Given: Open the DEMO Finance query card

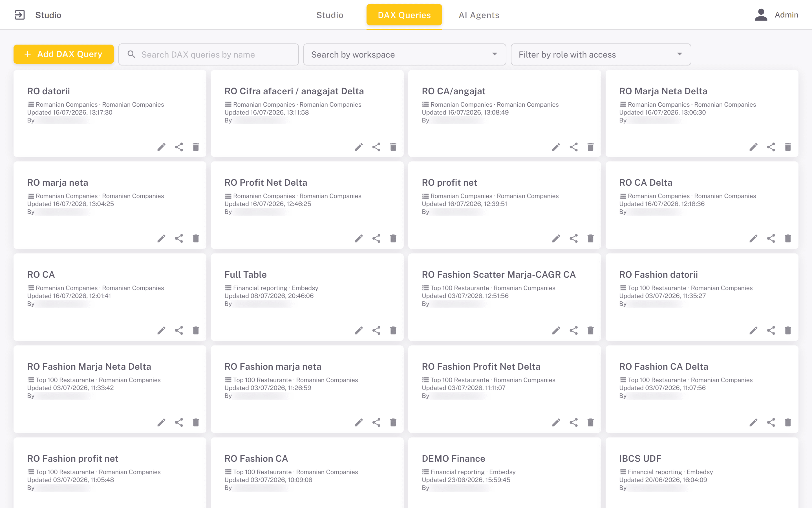Looking at the screenshot, I should 504,473.
